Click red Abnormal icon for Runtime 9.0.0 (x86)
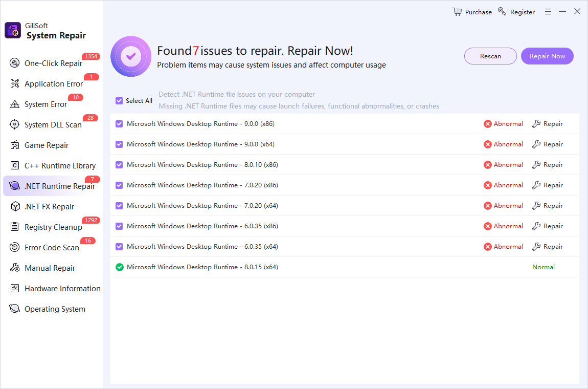The height and width of the screenshot is (389, 588). pos(487,124)
